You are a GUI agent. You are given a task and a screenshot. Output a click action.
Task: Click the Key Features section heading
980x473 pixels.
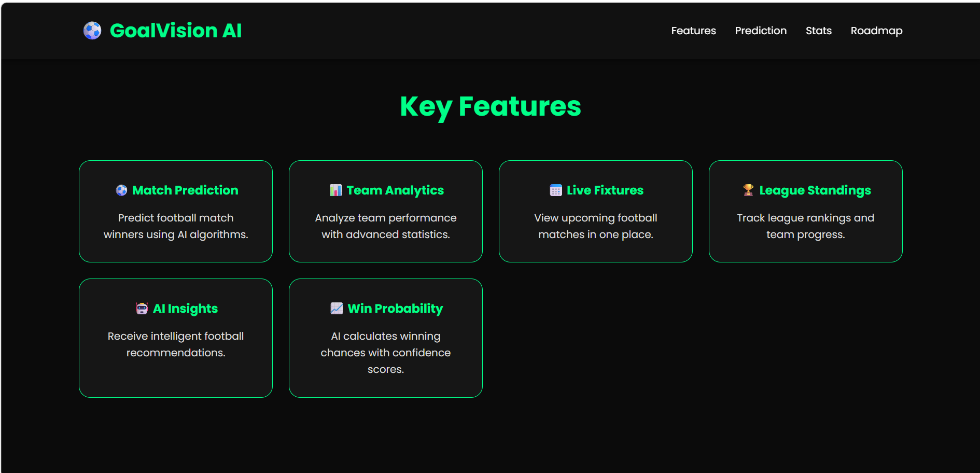point(491,107)
